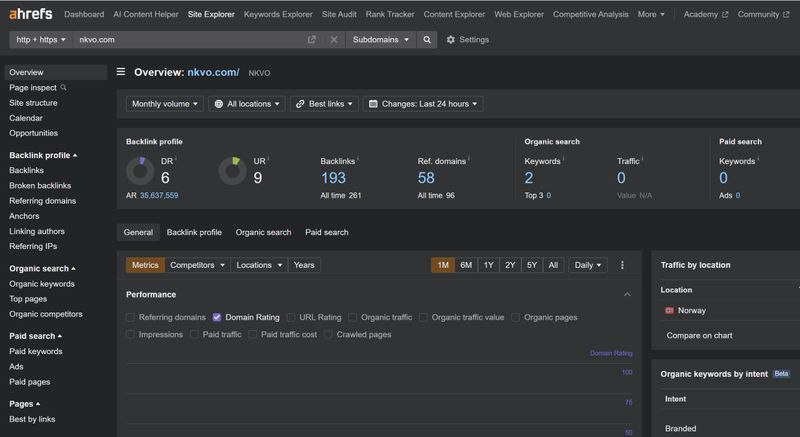This screenshot has width=800, height=437.
Task: Open Locations chart dropdown
Action: tap(259, 265)
